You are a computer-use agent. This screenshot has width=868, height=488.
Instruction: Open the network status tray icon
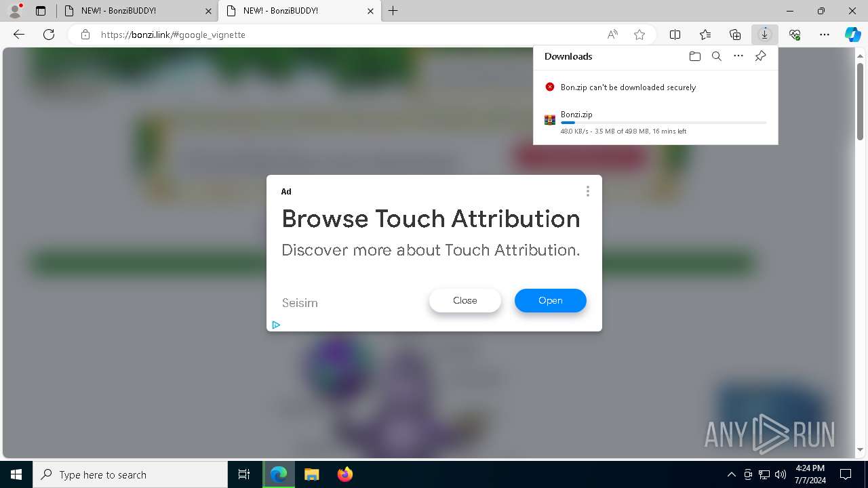[764, 474]
